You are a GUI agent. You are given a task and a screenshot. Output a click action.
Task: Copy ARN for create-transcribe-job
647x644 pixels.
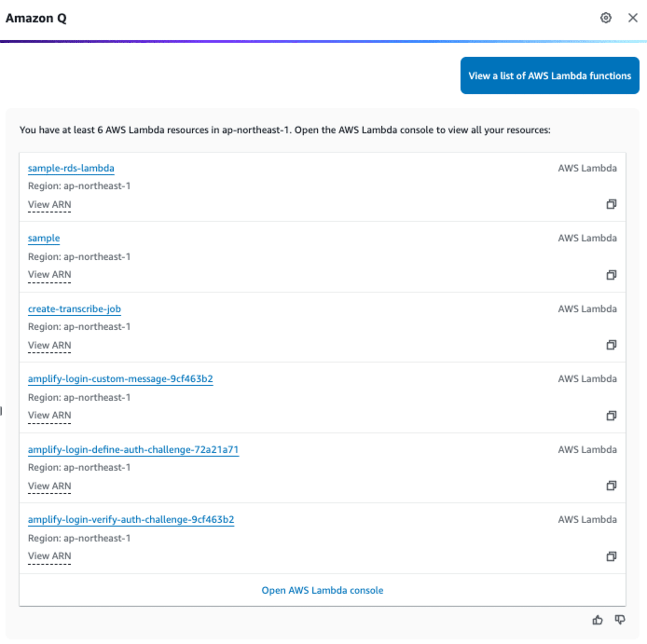pos(611,344)
